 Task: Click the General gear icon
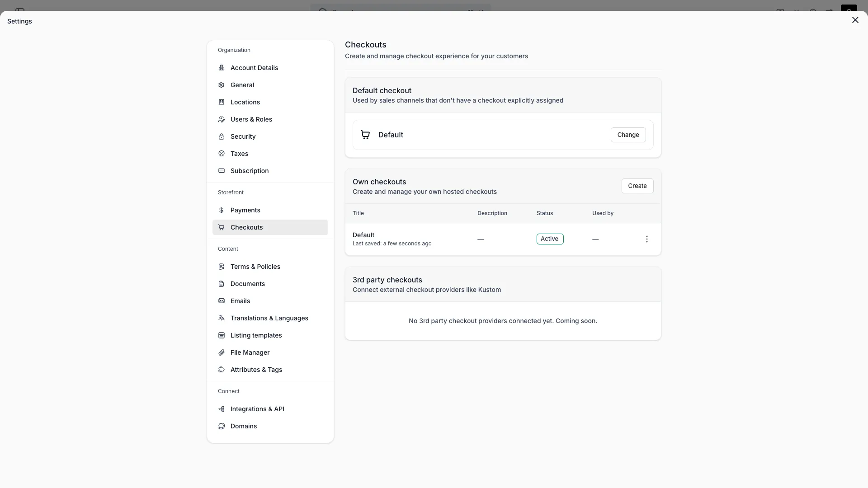click(x=222, y=85)
